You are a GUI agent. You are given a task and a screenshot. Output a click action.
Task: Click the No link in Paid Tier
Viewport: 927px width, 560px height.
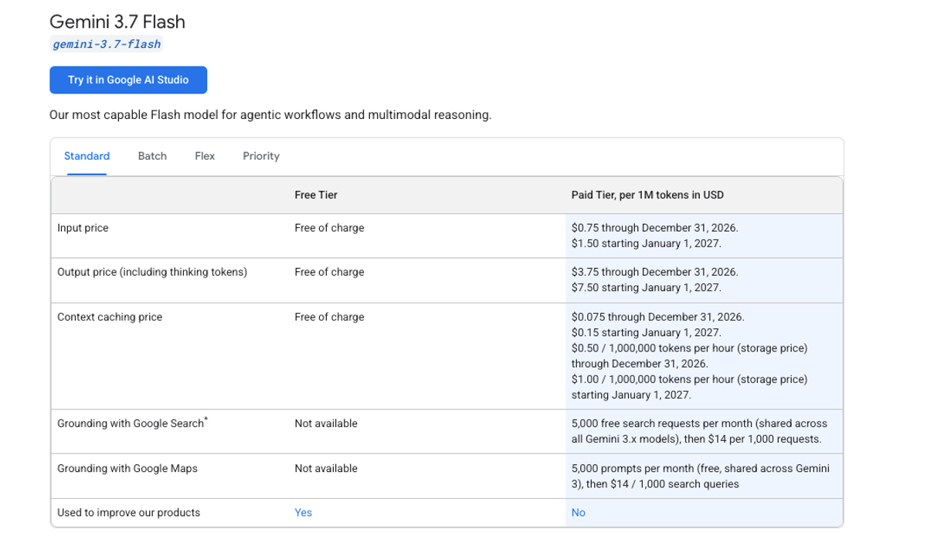click(579, 513)
